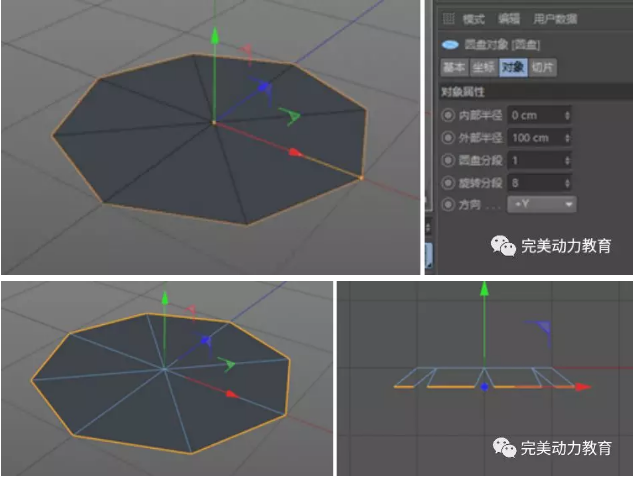
Task: Click the grid icon beside the 模式 menu
Action: click(448, 19)
